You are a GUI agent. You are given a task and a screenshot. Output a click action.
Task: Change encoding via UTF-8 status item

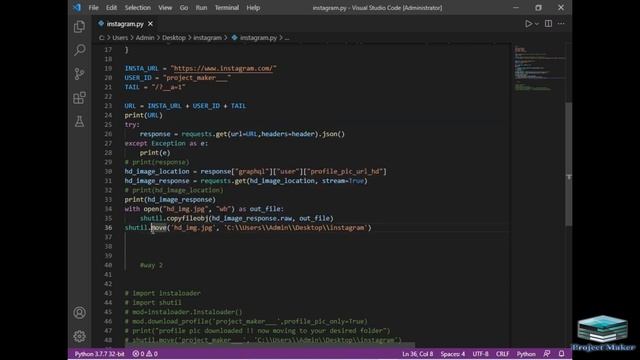point(480,354)
